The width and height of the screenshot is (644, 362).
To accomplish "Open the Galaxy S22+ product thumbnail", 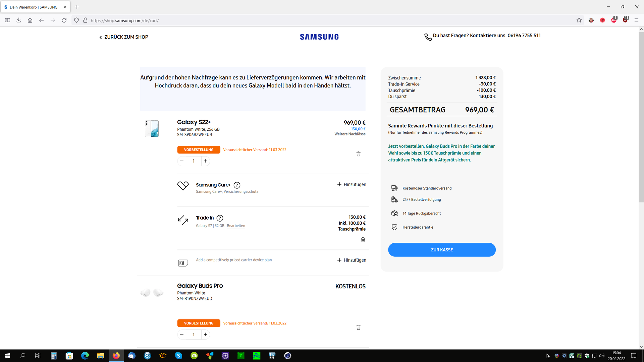I will tap(152, 129).
